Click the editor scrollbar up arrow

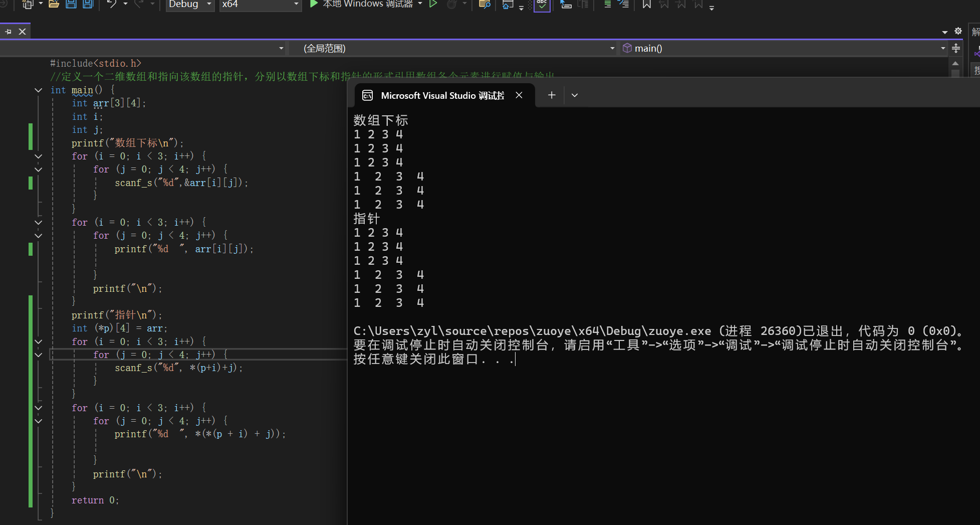coord(955,63)
